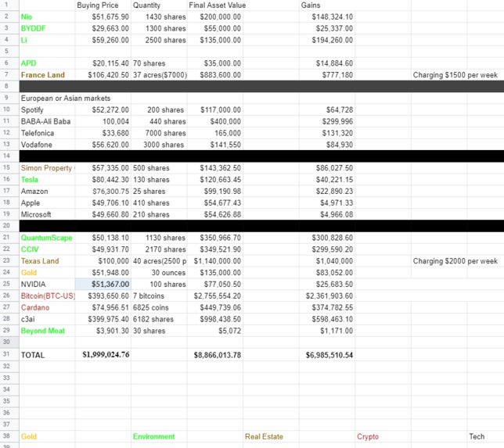The width and height of the screenshot is (504, 448).
Task: Click the Buying Price column header cell
Action: (103, 5)
